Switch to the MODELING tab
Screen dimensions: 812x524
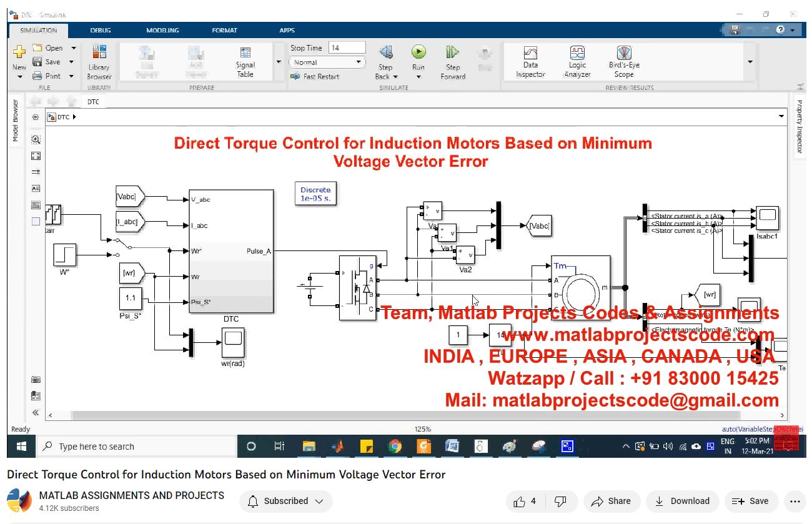click(162, 30)
